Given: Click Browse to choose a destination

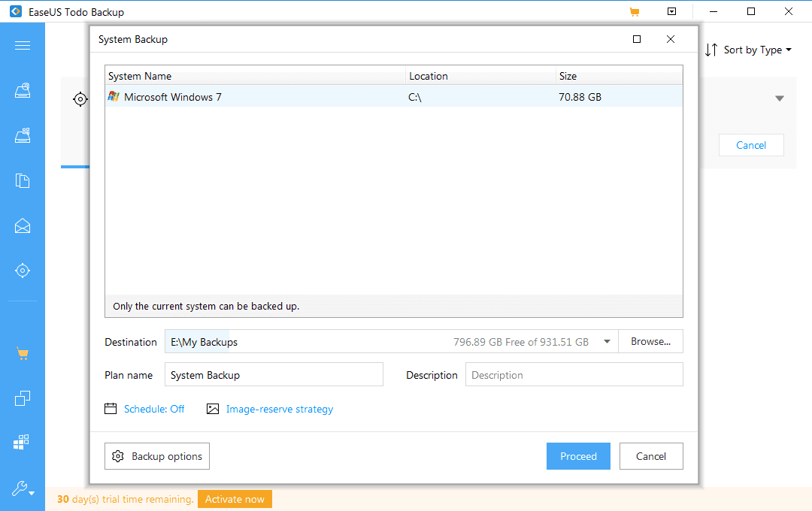Looking at the screenshot, I should point(650,342).
